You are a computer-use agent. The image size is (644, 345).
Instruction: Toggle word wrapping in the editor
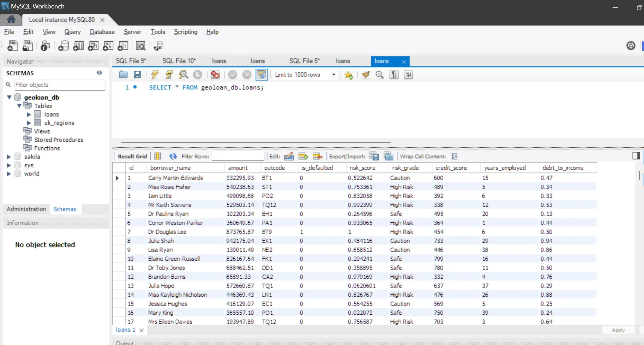(408, 74)
